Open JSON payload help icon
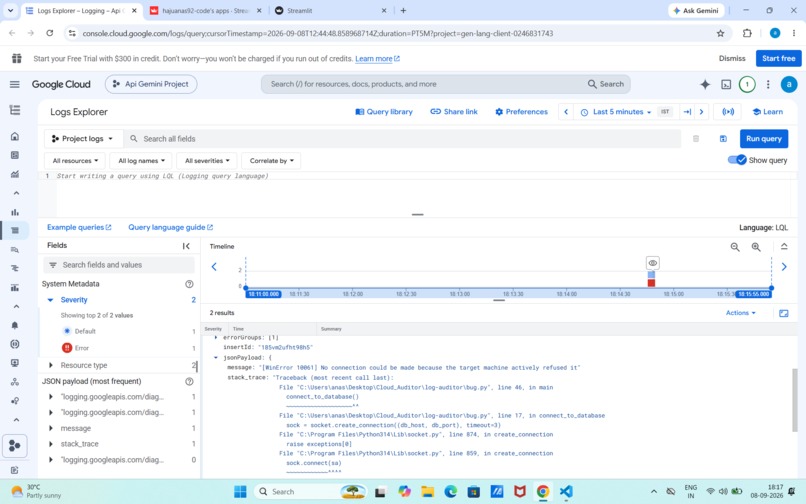806x504 pixels. [189, 382]
